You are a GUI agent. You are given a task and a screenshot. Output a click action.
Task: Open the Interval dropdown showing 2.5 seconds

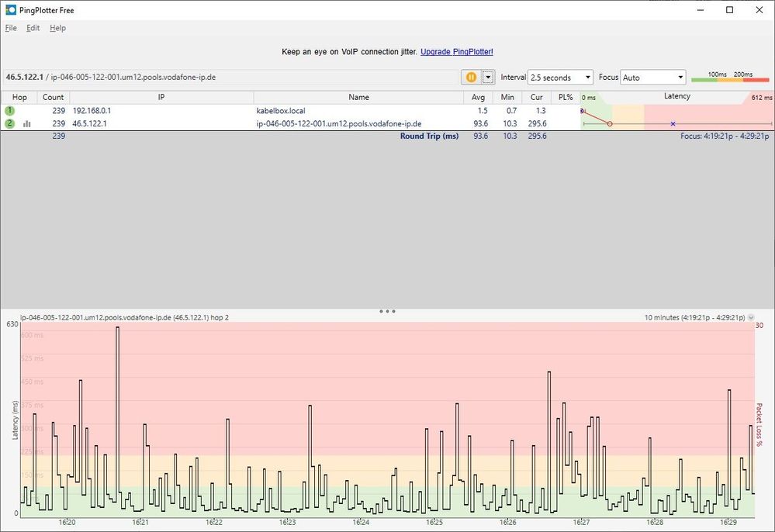560,77
